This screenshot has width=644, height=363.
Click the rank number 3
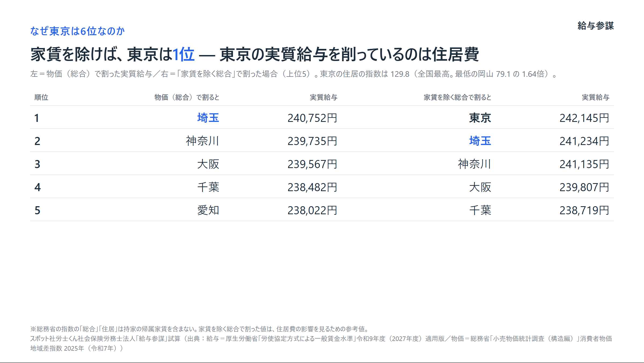(37, 164)
